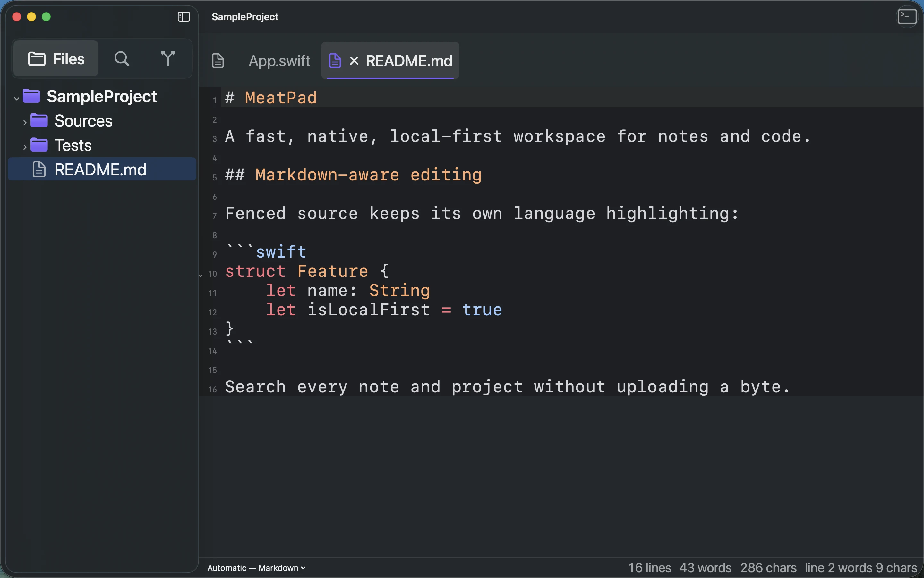Screen dimensions: 924x578
Task: Click the struct Feature line
Action: [307, 271]
